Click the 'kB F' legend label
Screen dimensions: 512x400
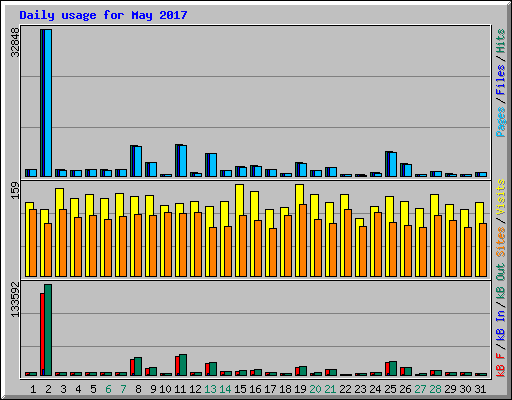500,365
